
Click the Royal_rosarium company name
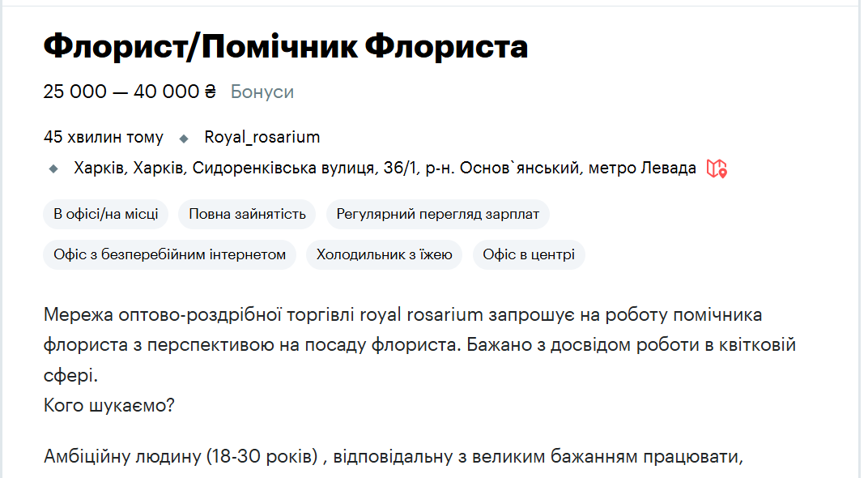[262, 137]
